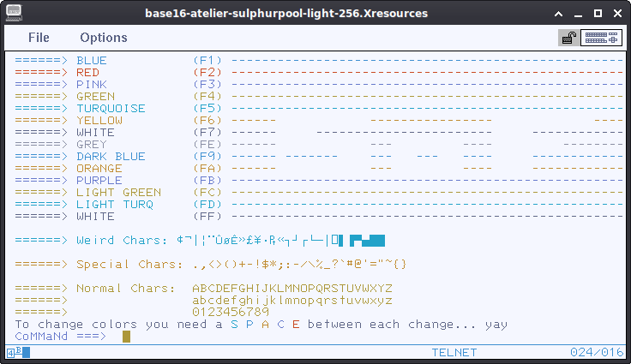Click the (F1) key label
This screenshot has height=364, width=631.
click(207, 60)
